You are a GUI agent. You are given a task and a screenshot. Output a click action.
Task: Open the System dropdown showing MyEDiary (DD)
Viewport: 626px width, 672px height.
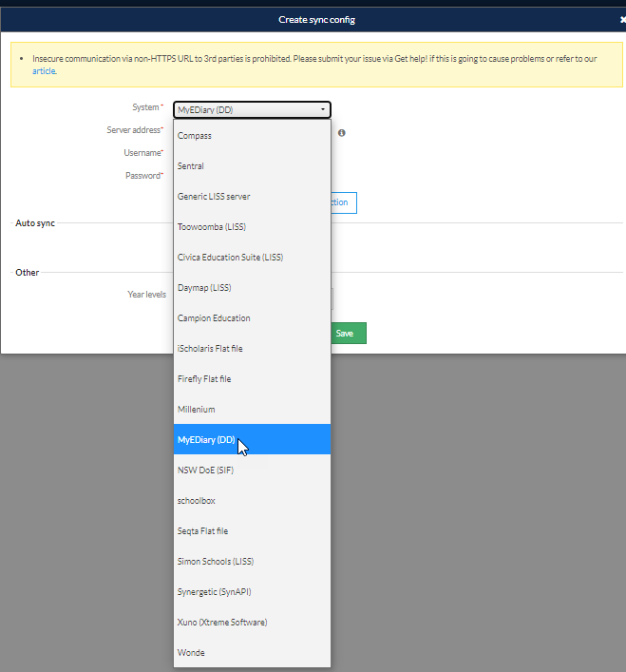(252, 109)
